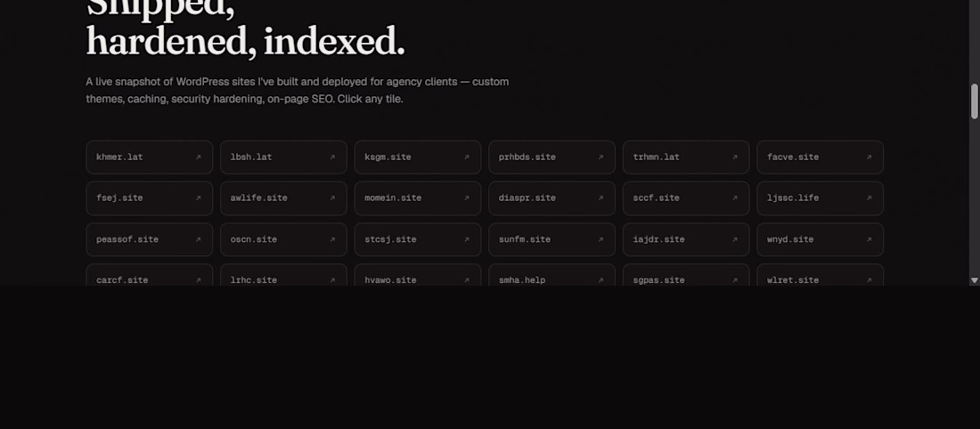980x429 pixels.
Task: Click the arrow icon beside lrhc.site
Action: click(332, 280)
